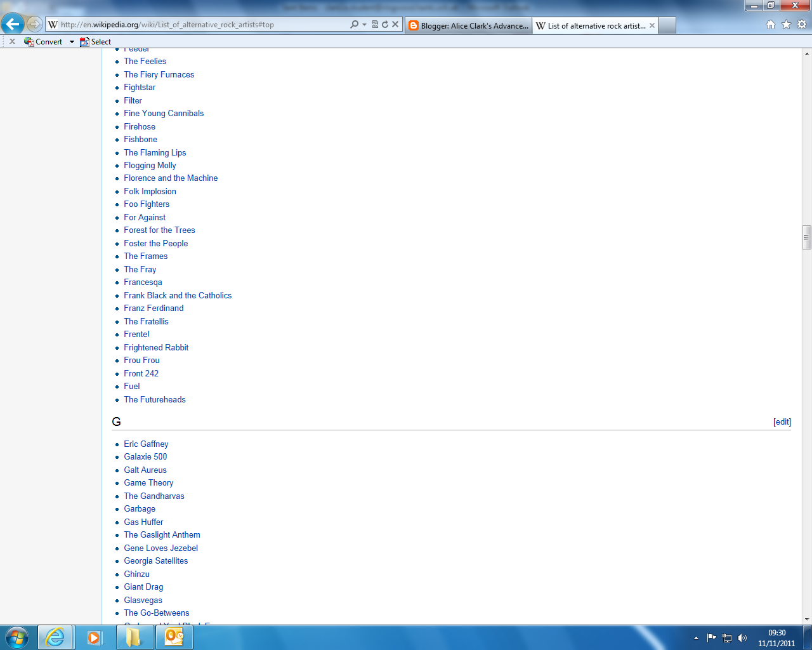Image resolution: width=812 pixels, height=650 pixels.
Task: Open a new blank tab
Action: 667,25
